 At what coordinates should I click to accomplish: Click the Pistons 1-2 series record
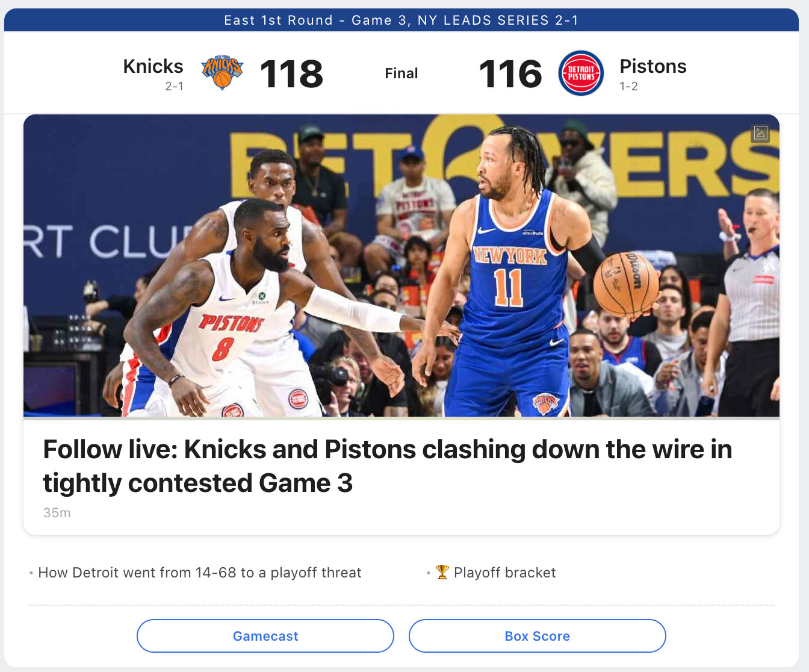(628, 86)
